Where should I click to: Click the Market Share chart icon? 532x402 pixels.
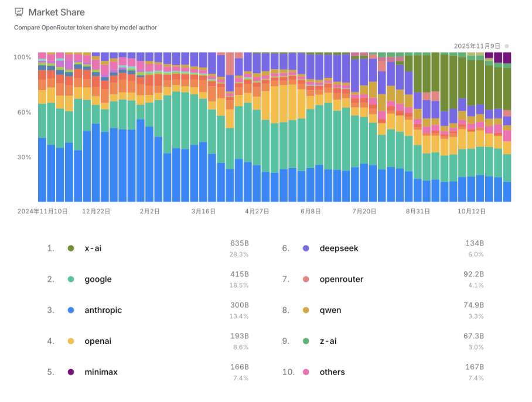point(19,12)
